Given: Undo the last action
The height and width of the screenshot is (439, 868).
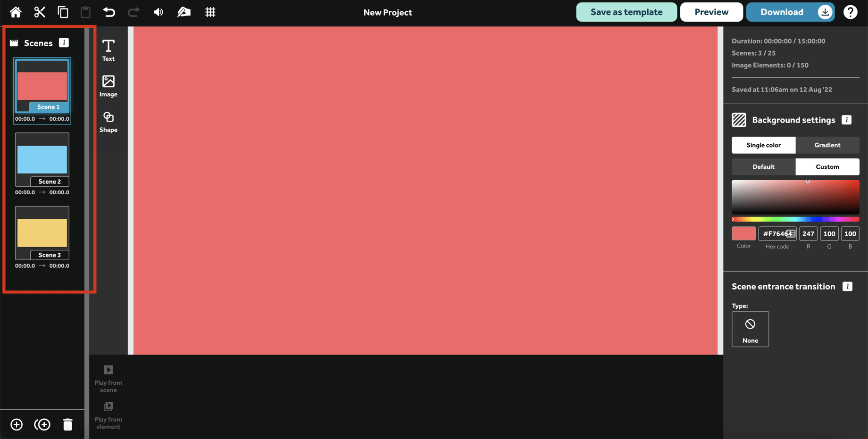Looking at the screenshot, I should click(109, 12).
